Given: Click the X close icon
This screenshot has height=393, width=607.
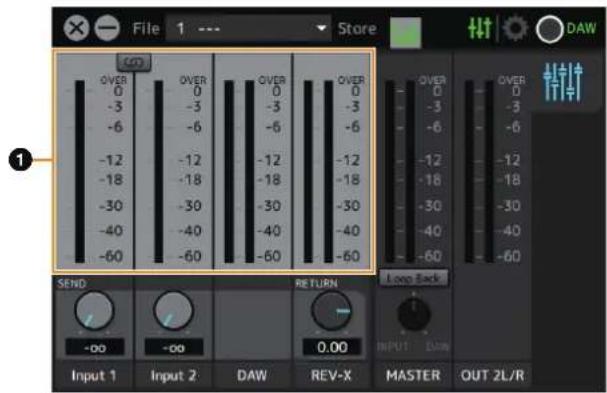Looking at the screenshot, I should (x=76, y=28).
